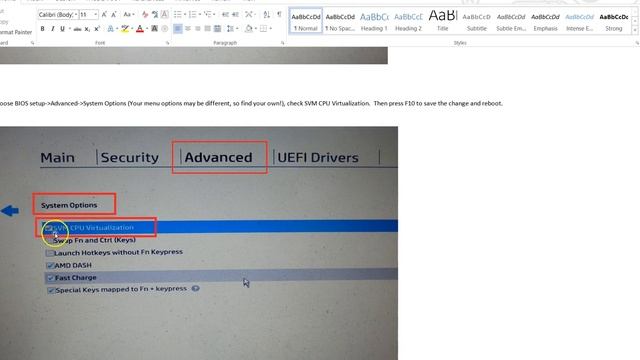Open Line and Paragraph Spacing
640x360 pixels.
point(230,29)
